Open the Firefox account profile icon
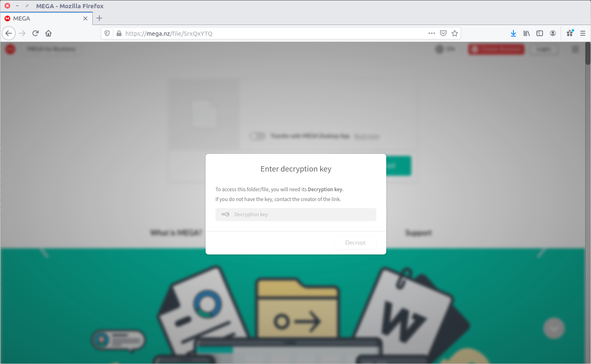The width and height of the screenshot is (591, 364). (x=553, y=33)
